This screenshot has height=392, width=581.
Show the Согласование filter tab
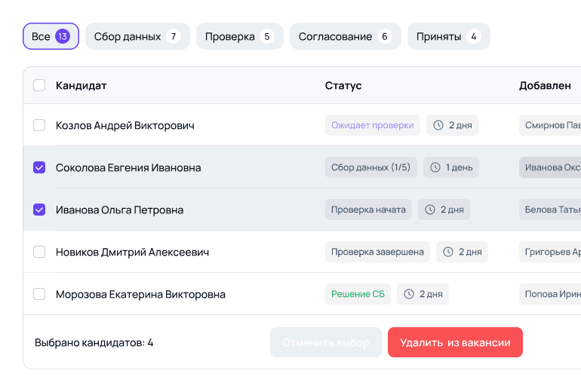click(346, 36)
